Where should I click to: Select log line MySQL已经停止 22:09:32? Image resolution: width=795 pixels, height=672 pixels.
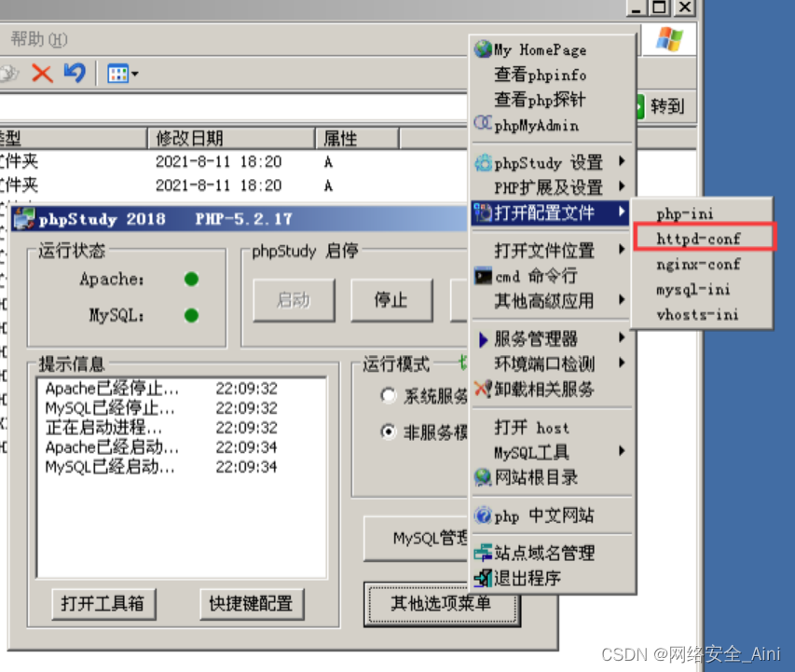tap(161, 407)
